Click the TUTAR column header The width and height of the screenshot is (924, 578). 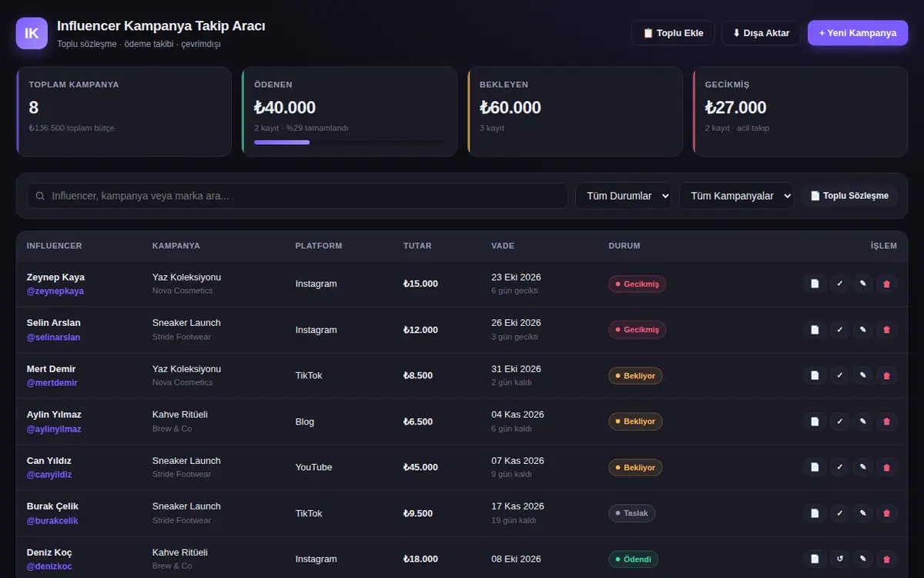click(417, 246)
